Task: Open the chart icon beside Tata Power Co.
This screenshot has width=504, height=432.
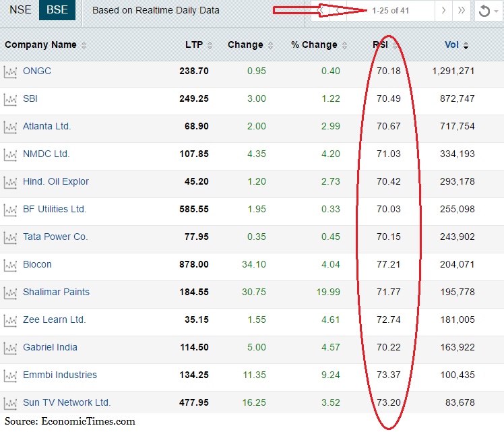Action: coord(10,238)
